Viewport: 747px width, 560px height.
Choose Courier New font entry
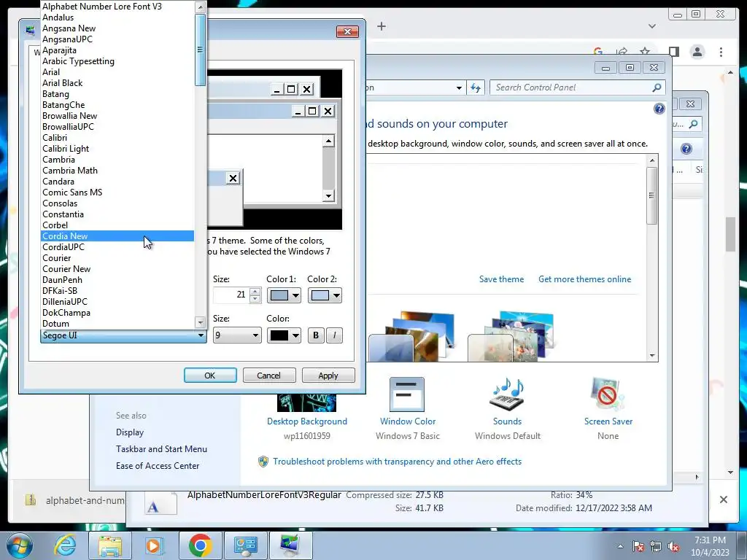click(x=117, y=269)
